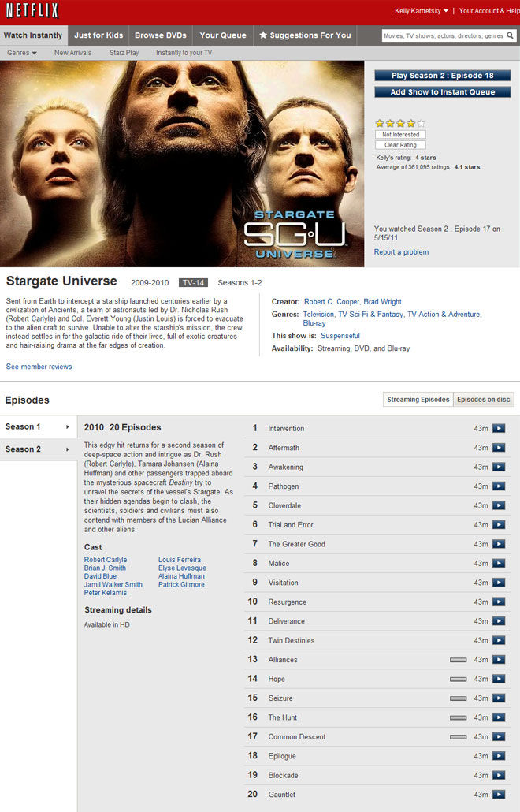Screen dimensions: 520x812
Task: Rate the show five stars
Action: click(x=422, y=123)
